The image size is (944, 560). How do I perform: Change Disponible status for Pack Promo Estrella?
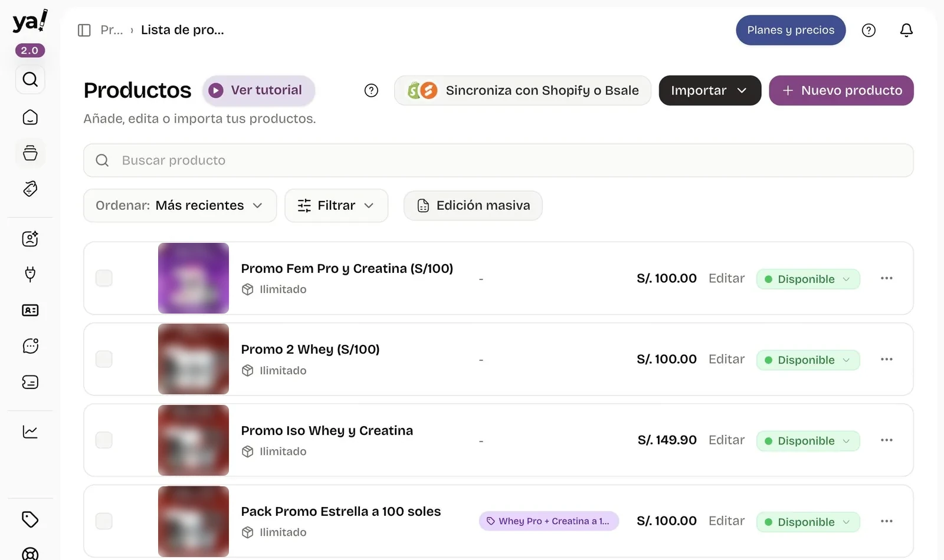pos(808,522)
